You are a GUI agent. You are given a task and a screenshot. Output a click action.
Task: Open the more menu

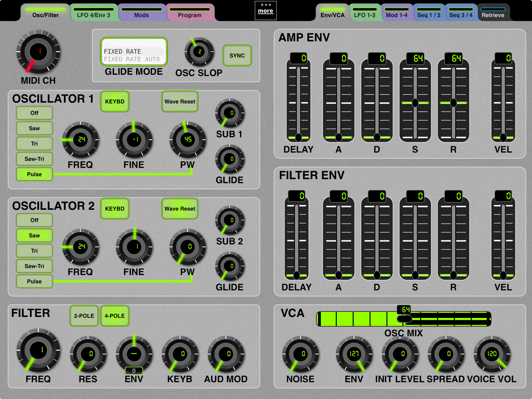pyautogui.click(x=266, y=10)
